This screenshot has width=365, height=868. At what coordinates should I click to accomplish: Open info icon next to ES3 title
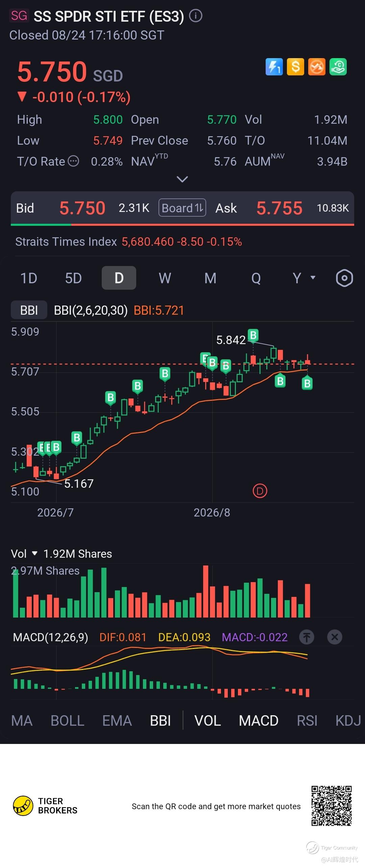(x=195, y=16)
